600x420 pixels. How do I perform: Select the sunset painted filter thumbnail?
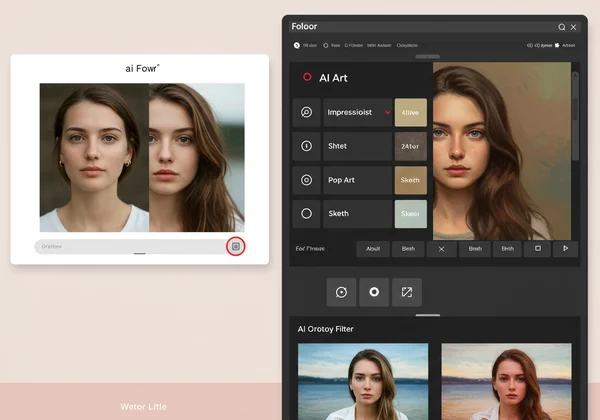pos(506,381)
